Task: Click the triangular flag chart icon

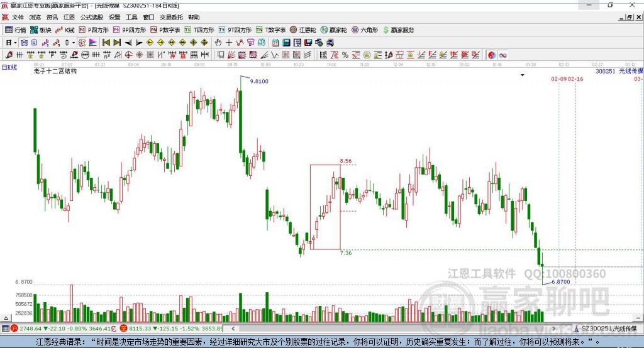Action: pyautogui.click(x=93, y=43)
